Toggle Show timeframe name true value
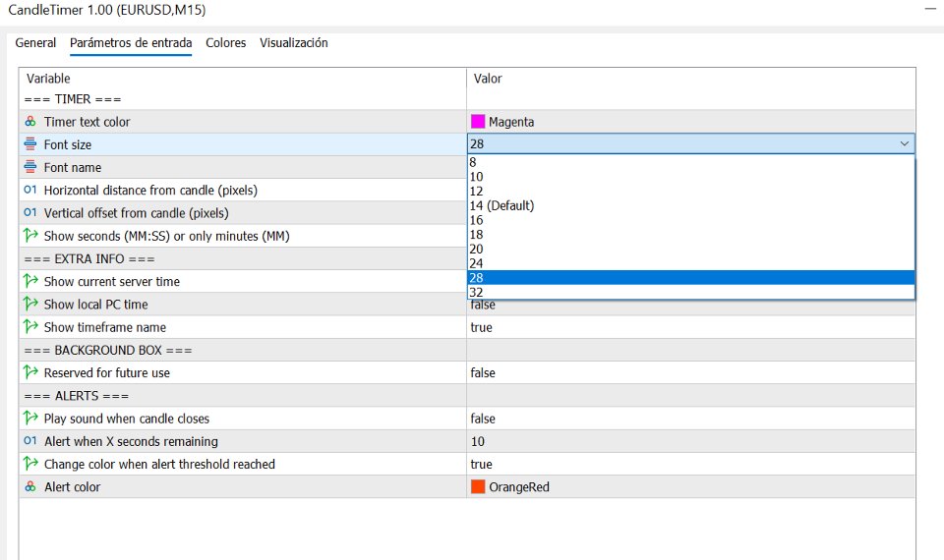 (481, 327)
